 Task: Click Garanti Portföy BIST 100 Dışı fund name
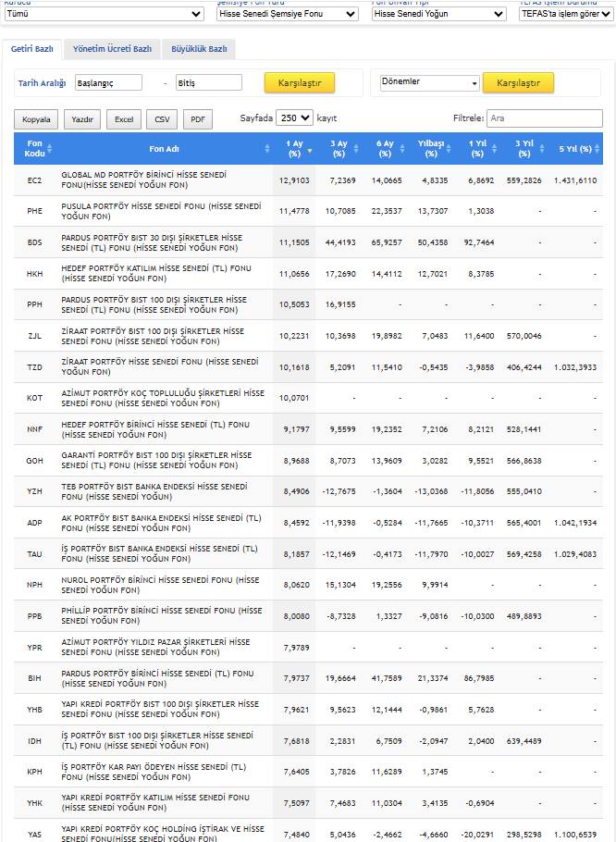click(156, 460)
